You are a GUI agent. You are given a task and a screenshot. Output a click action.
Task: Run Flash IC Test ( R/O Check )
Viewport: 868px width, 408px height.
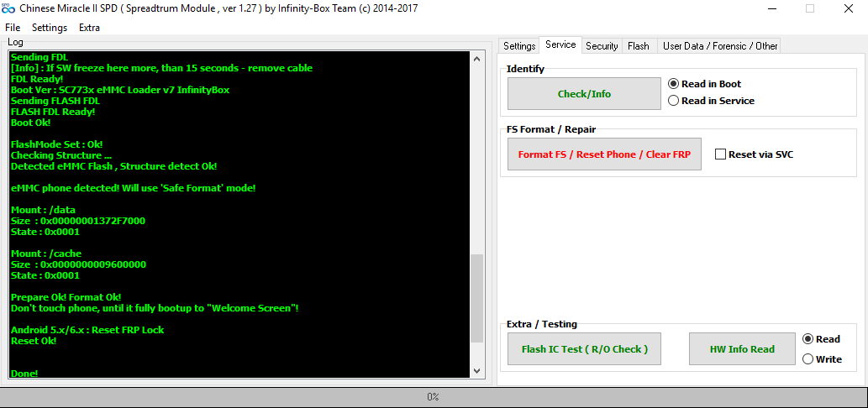(x=584, y=349)
